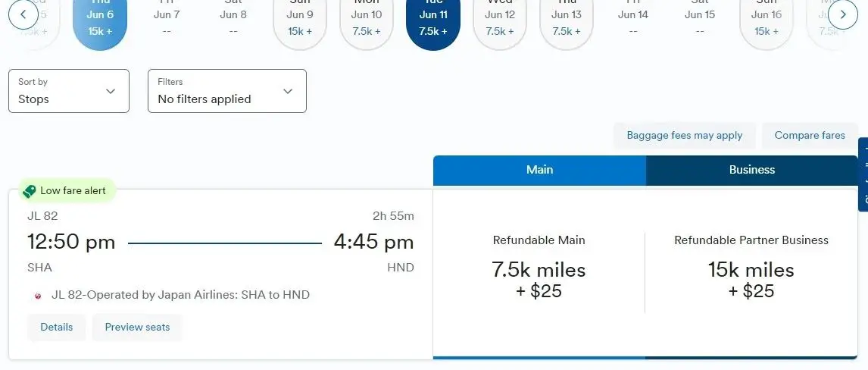Select Jun 13 date option

(567, 23)
